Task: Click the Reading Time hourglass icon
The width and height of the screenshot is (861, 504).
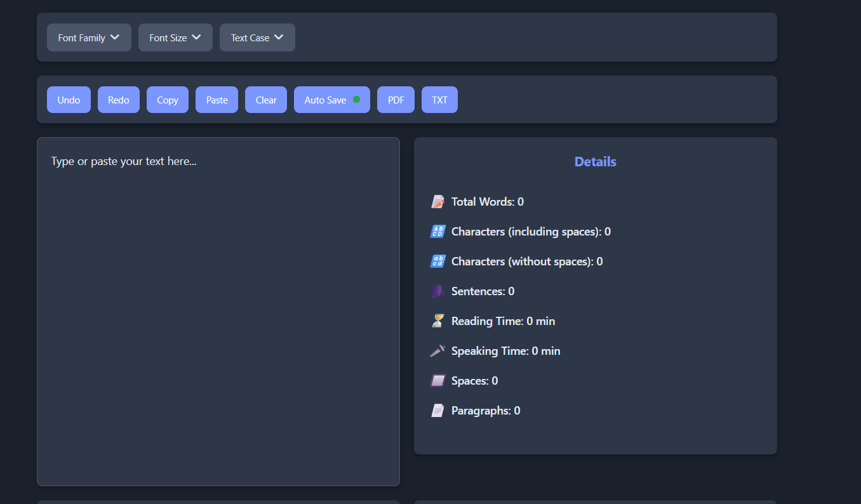Action: [x=437, y=321]
